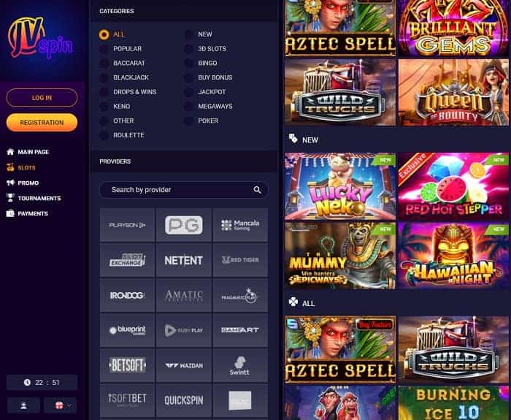Select the Roulette category radio button

(x=104, y=135)
